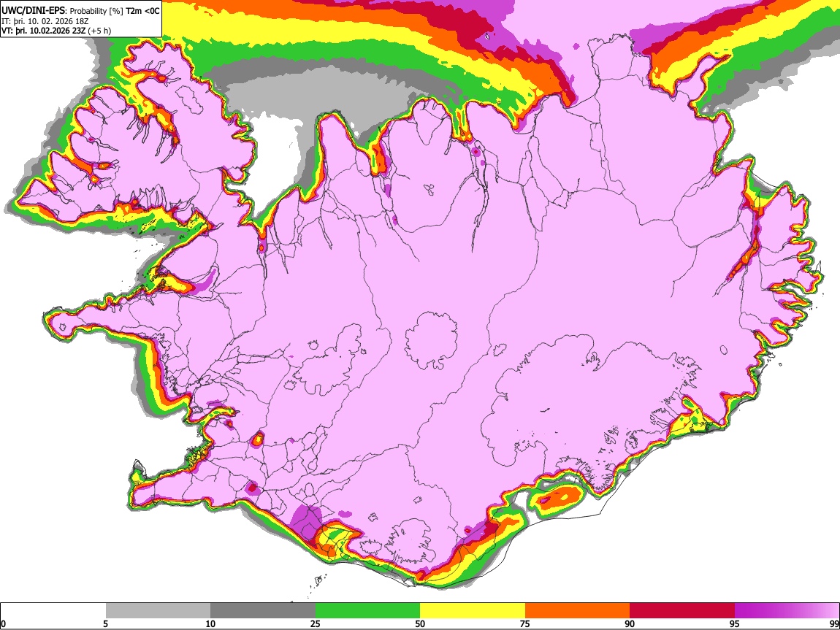Click legend tick label '95'
Image resolution: width=840 pixels, height=630 pixels.
[x=735, y=624]
